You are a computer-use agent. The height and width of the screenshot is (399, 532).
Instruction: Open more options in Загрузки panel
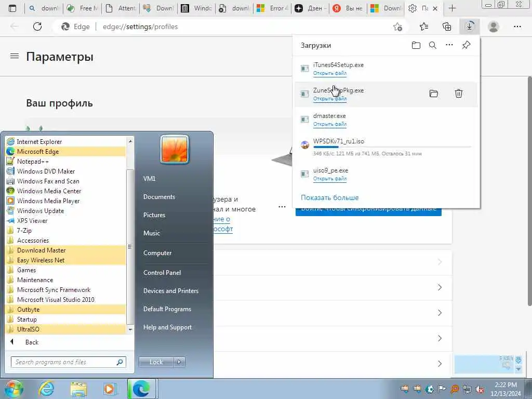tap(449, 45)
